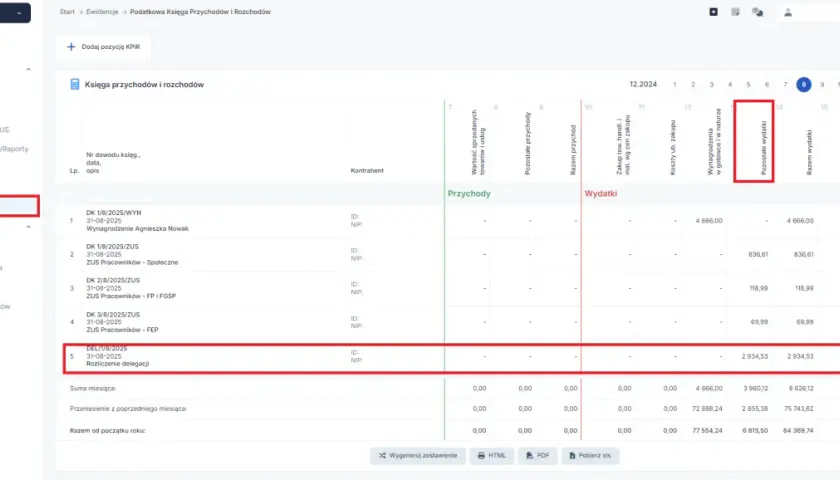840x480 pixels.
Task: Click the 12.2024 period label
Action: pos(643,85)
